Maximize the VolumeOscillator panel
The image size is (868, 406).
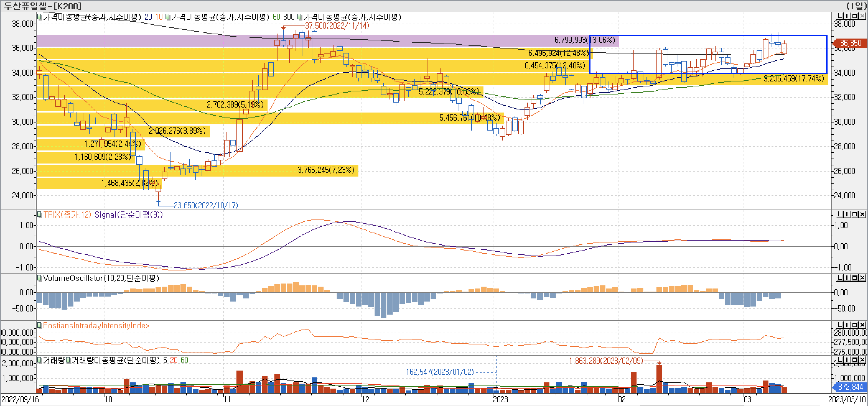pyautogui.click(x=855, y=278)
